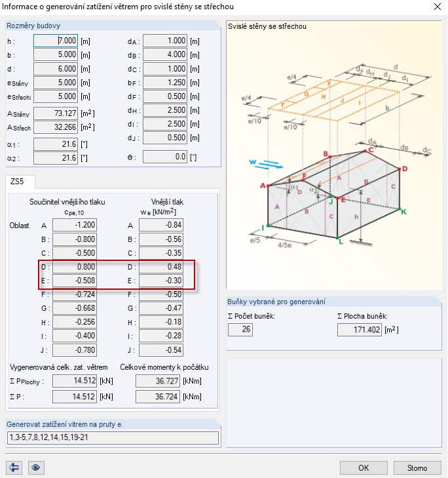Click external pressure value B (-0.56)
The image size is (448, 478).
(x=161, y=239)
